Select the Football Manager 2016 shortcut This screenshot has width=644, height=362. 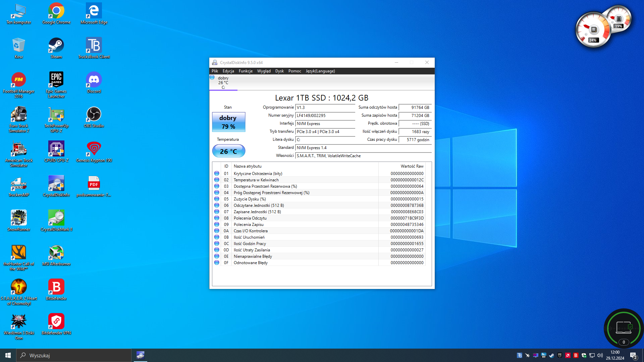(19, 85)
